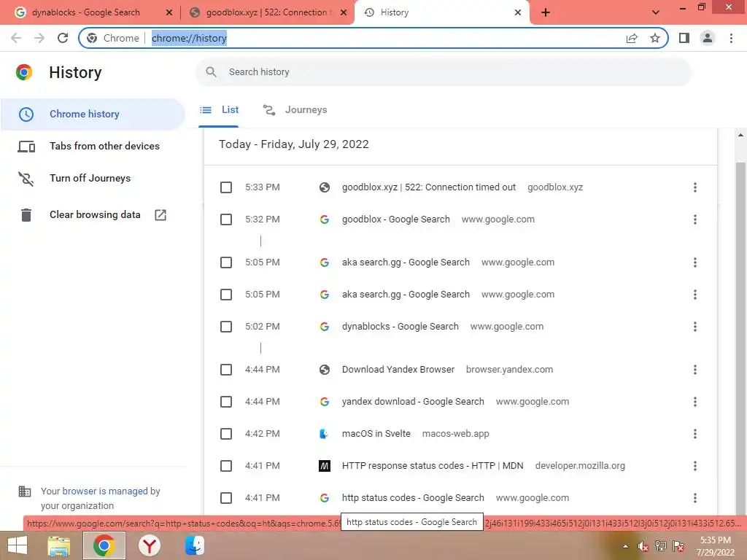
Task: Open actions menu for macOS in Svelte
Action: click(695, 434)
